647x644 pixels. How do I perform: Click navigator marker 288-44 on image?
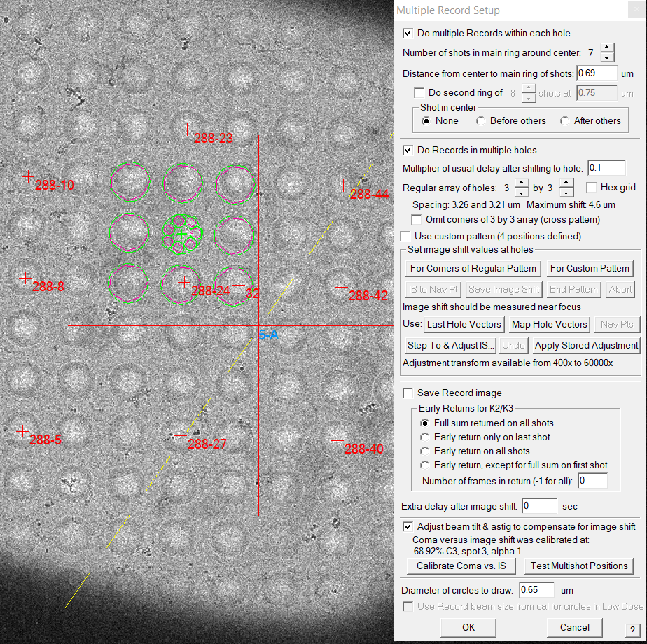pyautogui.click(x=343, y=185)
